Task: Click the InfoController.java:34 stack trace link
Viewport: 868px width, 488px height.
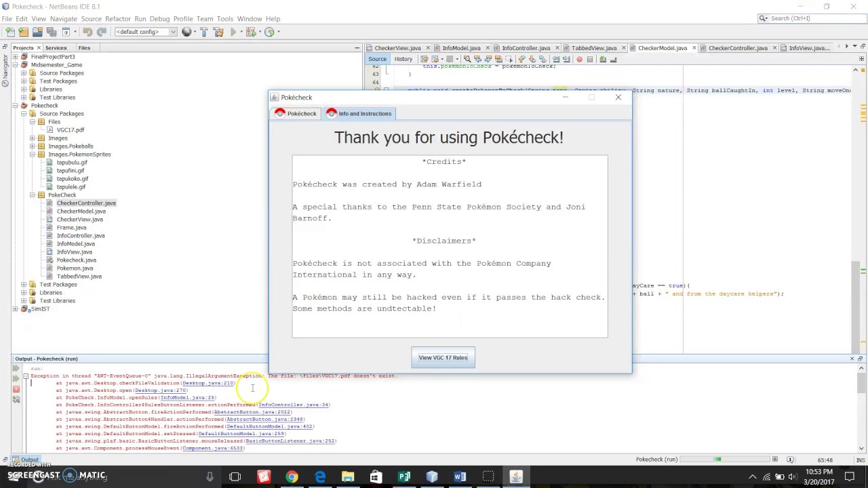Action: (293, 405)
